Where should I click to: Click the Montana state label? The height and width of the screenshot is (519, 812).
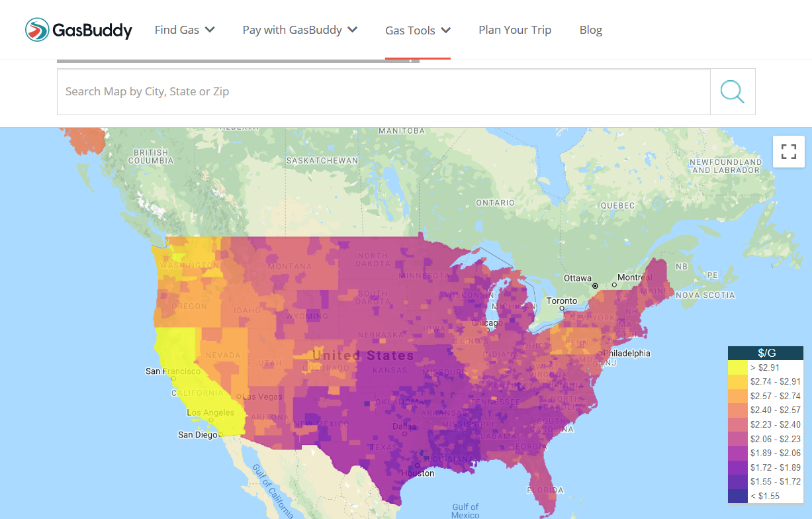[x=289, y=267]
